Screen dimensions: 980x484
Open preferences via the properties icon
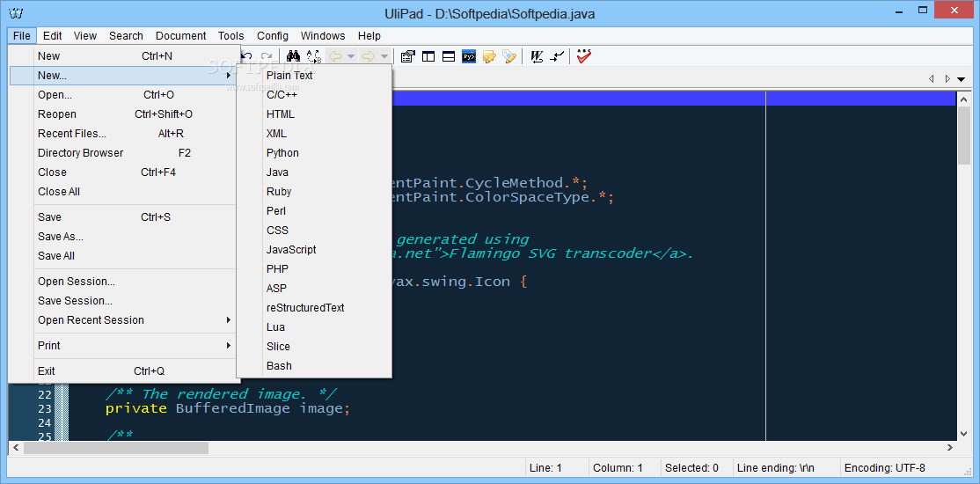tap(408, 56)
